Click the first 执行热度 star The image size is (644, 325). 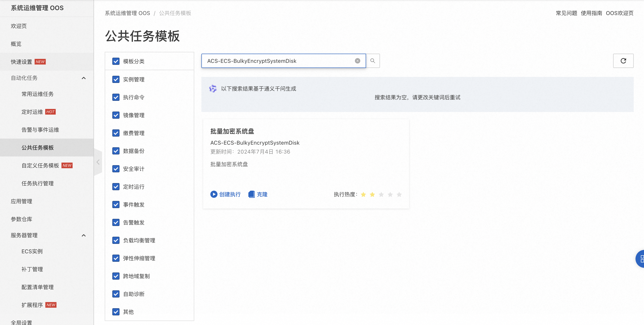coord(363,194)
